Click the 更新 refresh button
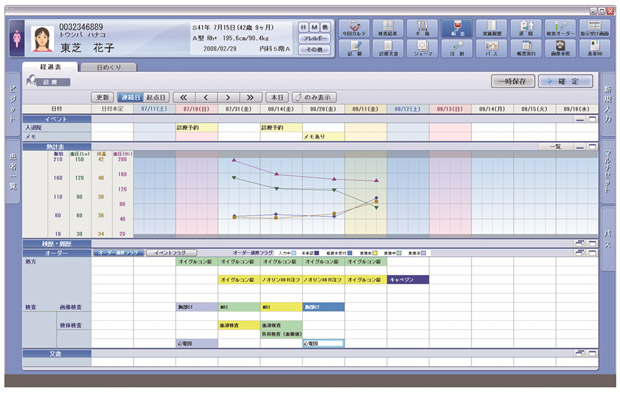The height and width of the screenshot is (393, 620). click(102, 97)
